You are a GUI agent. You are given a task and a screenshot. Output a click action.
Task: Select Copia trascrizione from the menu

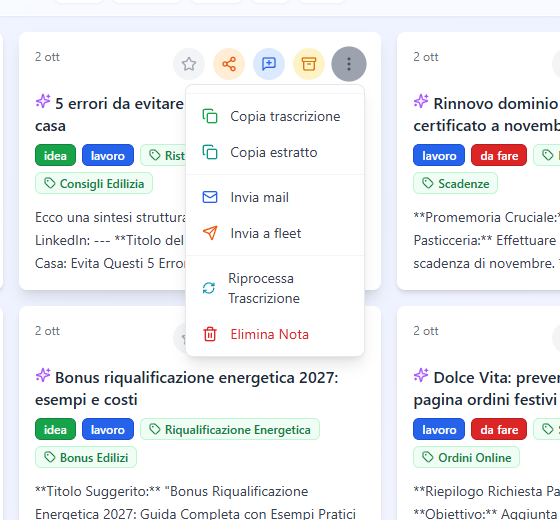[275, 116]
